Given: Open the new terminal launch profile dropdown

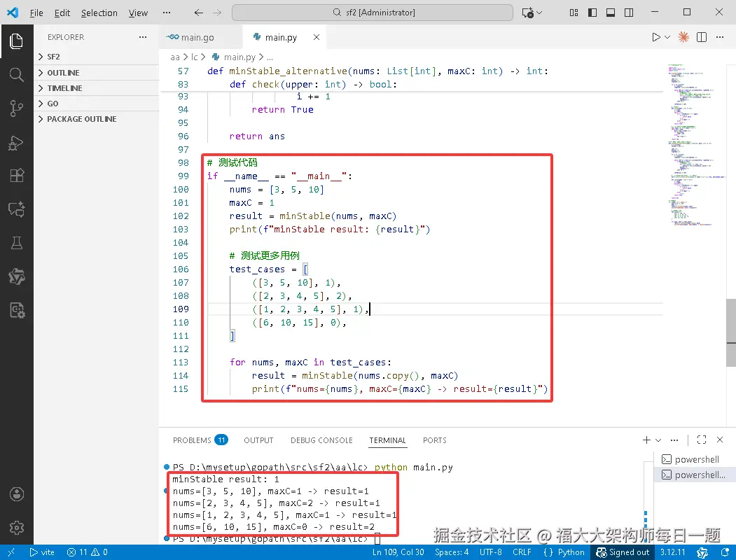Looking at the screenshot, I should (x=658, y=440).
